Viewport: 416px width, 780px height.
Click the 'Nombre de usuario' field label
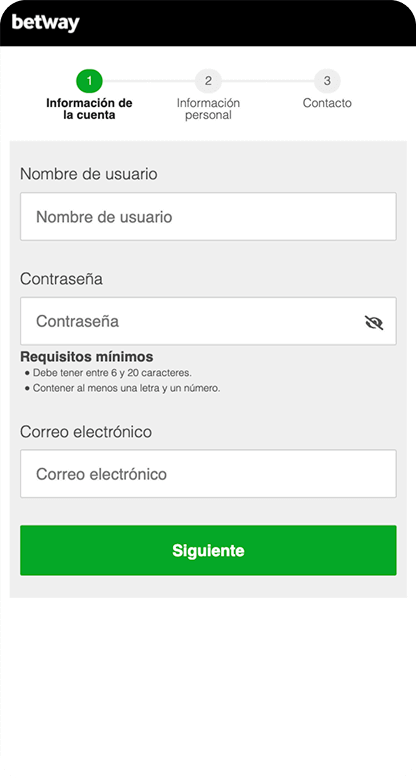click(89, 174)
